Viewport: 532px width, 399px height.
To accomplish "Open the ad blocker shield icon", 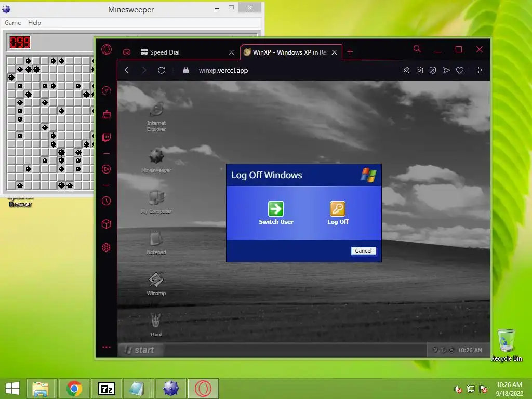I will click(x=433, y=70).
